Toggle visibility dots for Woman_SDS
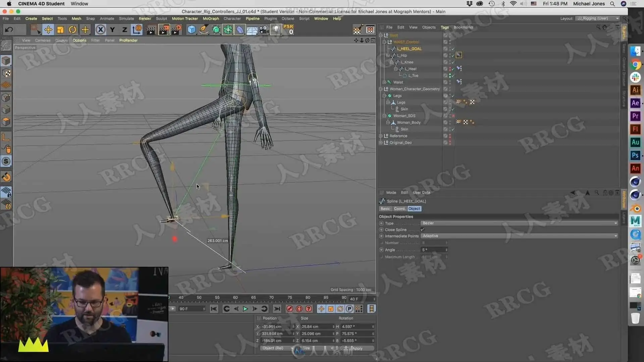This screenshot has width=644, height=362. 450,116
